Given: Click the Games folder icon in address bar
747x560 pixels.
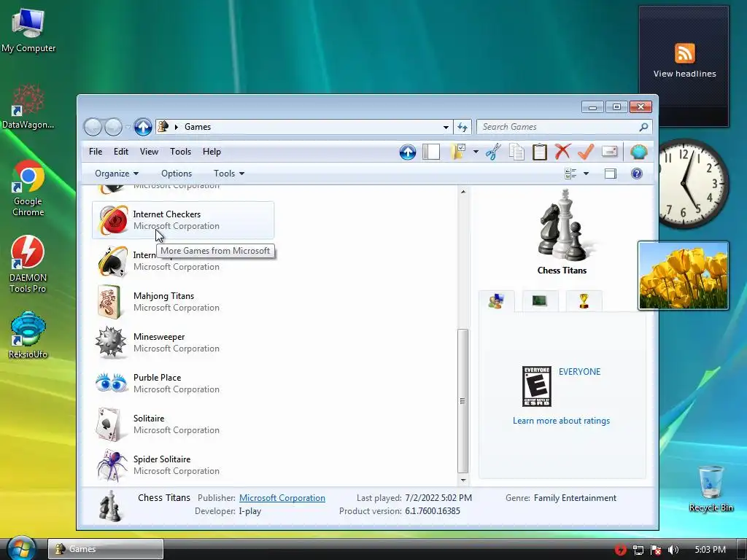Looking at the screenshot, I should tap(163, 126).
